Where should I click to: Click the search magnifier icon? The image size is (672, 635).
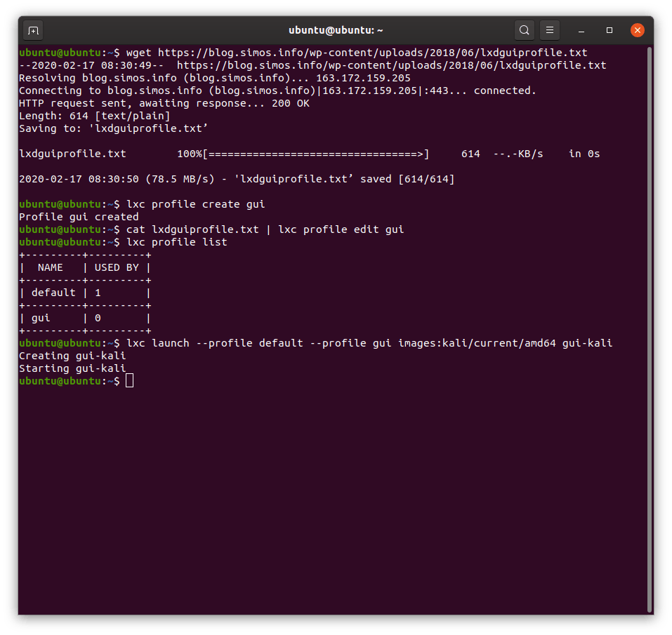tap(524, 30)
